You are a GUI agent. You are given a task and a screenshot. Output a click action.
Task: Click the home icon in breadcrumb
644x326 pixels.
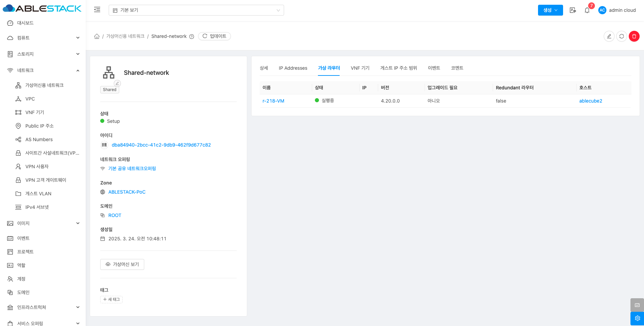point(97,36)
